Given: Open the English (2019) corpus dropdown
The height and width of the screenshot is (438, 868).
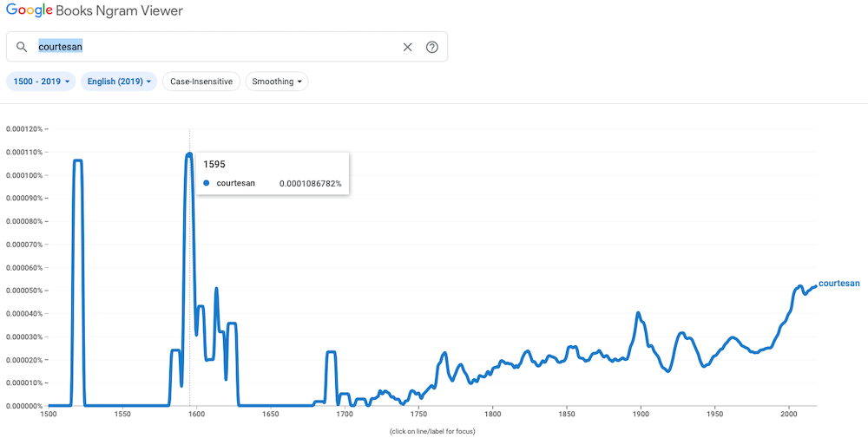Looking at the screenshot, I should tap(119, 82).
